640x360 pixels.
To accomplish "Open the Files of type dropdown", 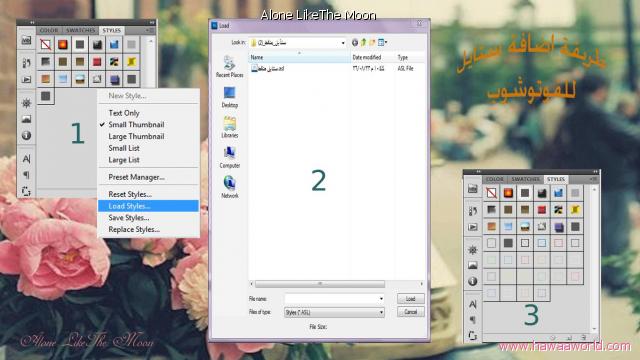I will pos(334,313).
